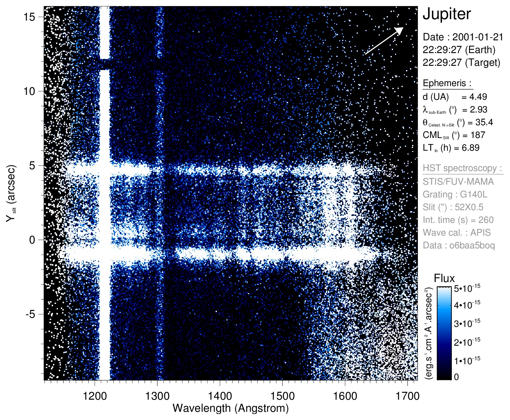Click the LT Io (h) = 6.89 entry

(451, 148)
